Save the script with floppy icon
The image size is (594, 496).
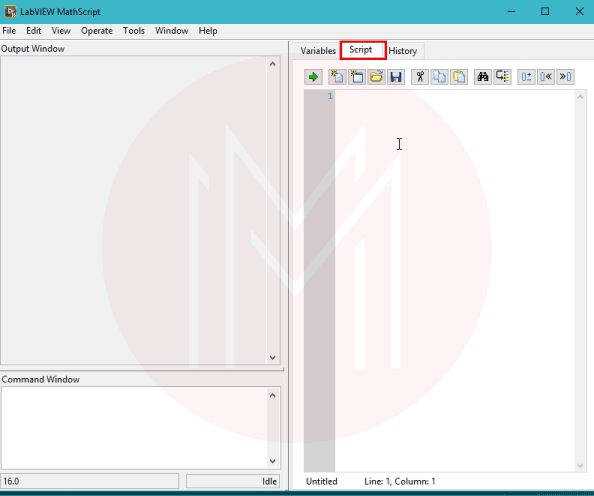[396, 77]
